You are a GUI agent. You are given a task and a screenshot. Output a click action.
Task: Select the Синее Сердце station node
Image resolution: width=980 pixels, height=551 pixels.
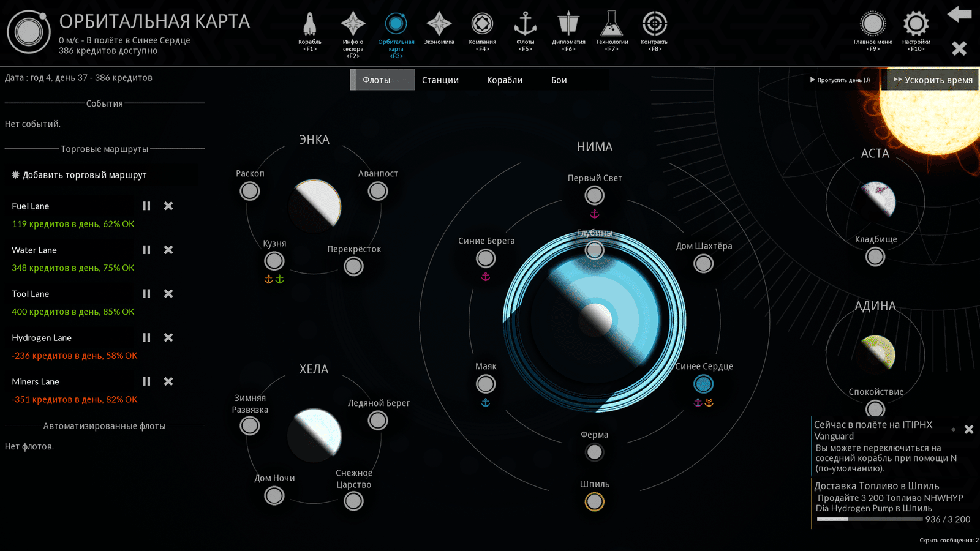[704, 384]
